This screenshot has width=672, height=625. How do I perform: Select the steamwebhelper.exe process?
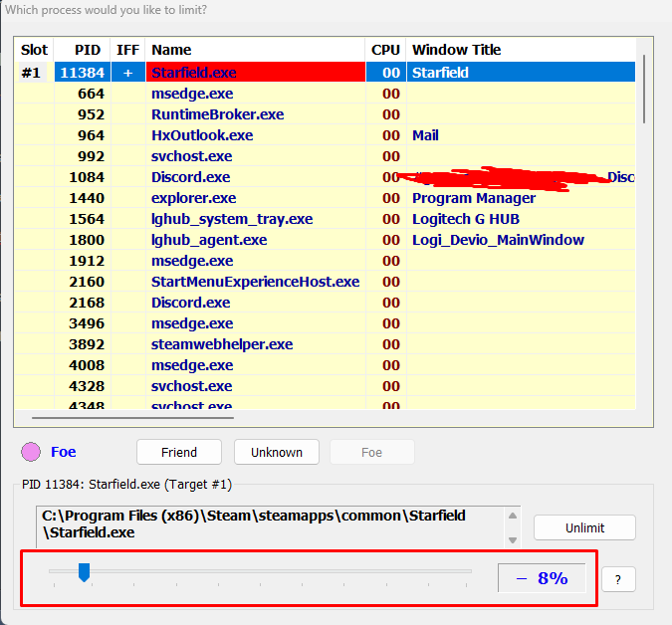tap(325, 344)
